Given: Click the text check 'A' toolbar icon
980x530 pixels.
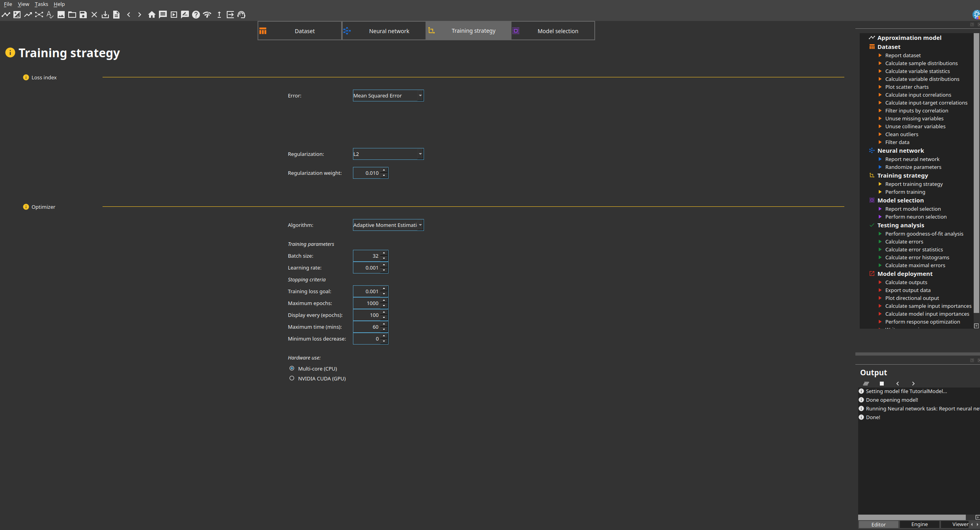Looking at the screenshot, I should coord(50,15).
